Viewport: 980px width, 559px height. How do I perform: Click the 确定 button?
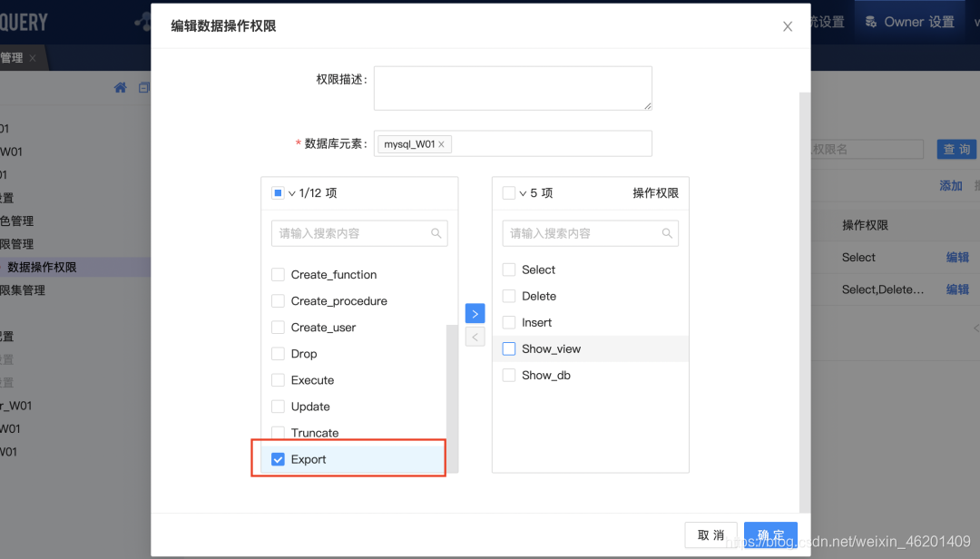point(770,535)
